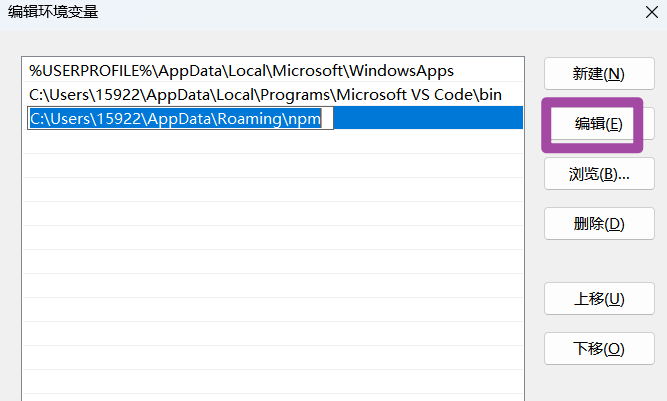Delete entry with 删除(D) button
Screen dimensions: 667x401
tap(599, 224)
